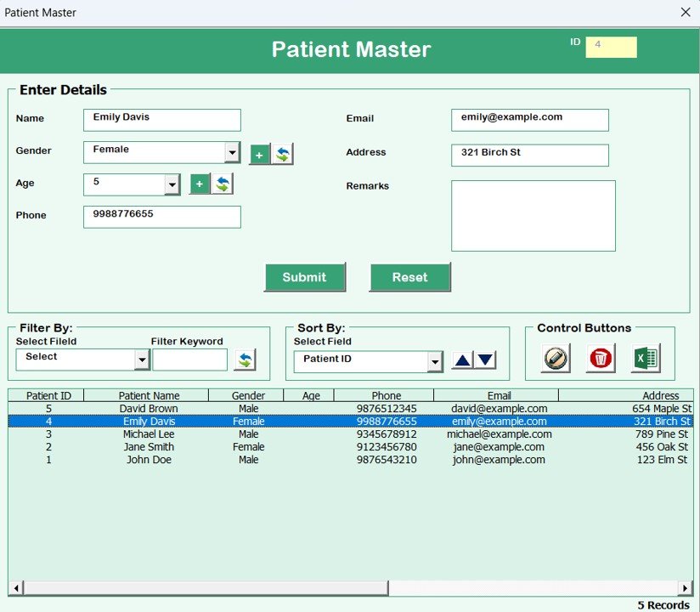Click the Name field containing Emily Davis
The height and width of the screenshot is (612, 700).
[x=162, y=120]
